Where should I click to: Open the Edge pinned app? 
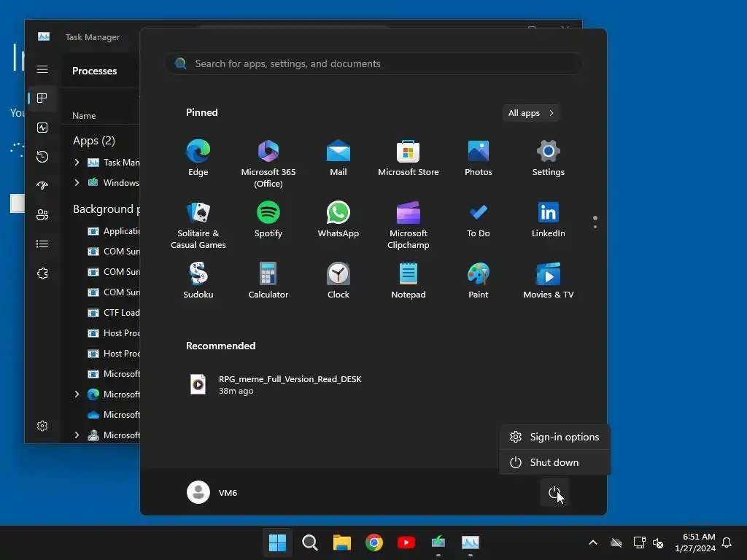click(198, 157)
